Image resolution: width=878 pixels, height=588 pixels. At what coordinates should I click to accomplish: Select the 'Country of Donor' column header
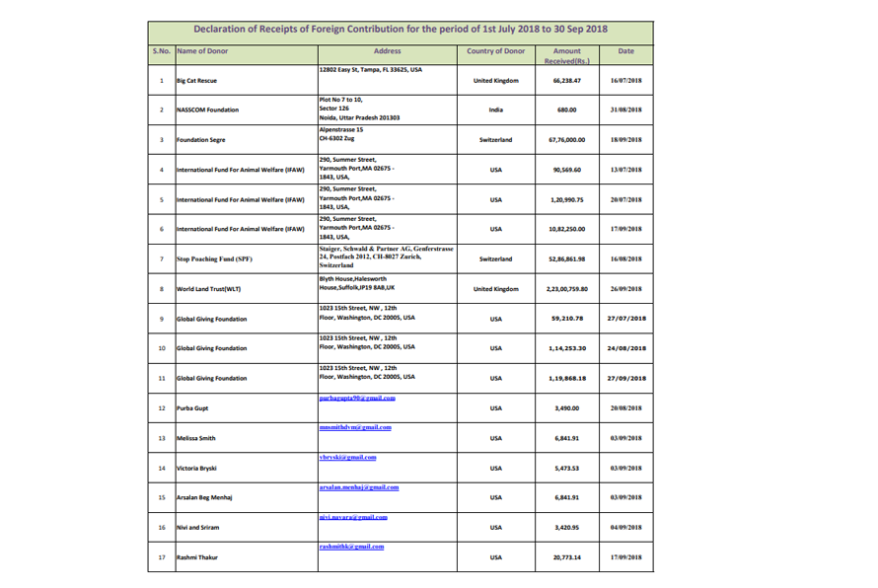coord(495,50)
